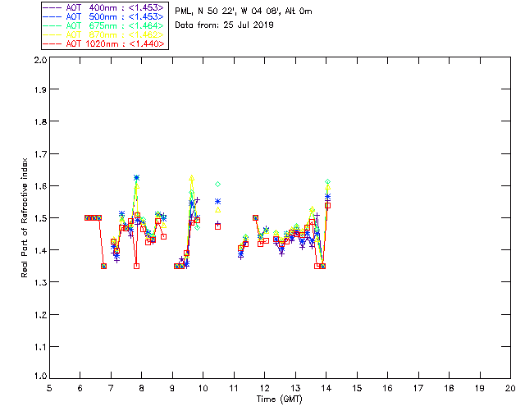525x420 pixels.
Task: Click the AOT 675nm legend entry
Action: pos(104,25)
